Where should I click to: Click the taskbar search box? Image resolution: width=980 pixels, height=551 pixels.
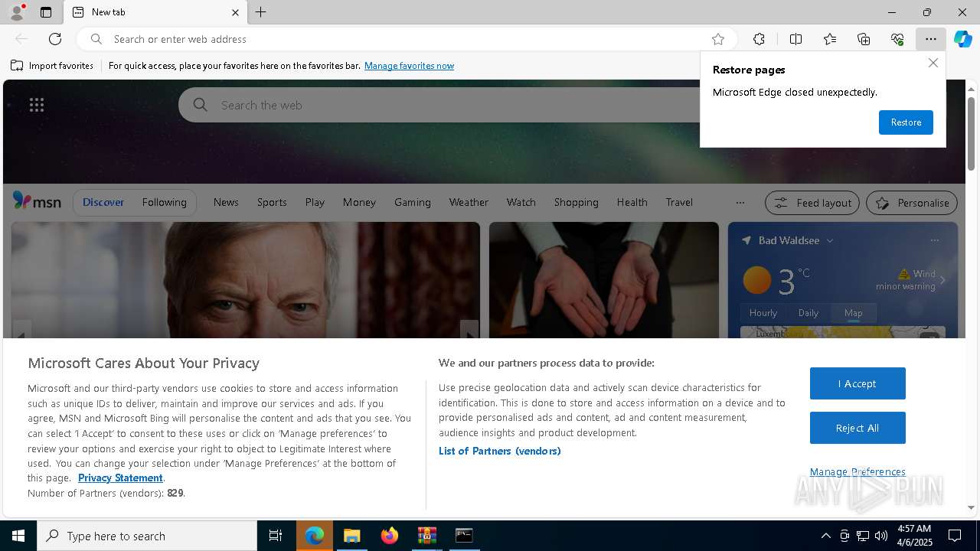(x=147, y=536)
